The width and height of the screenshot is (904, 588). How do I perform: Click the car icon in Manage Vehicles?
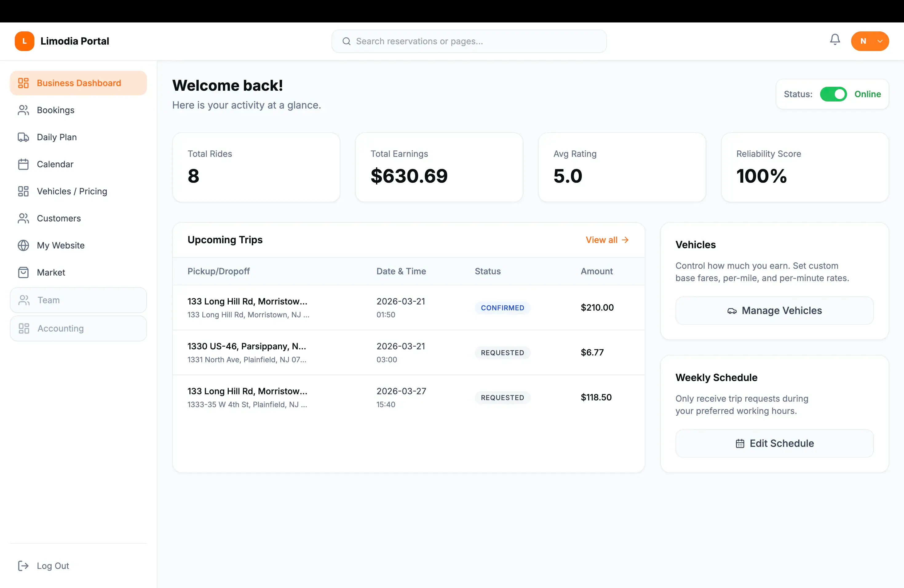[x=732, y=311]
